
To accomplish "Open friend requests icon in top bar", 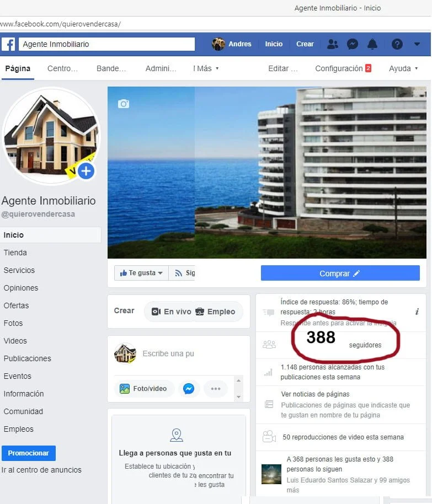I will 333,44.
